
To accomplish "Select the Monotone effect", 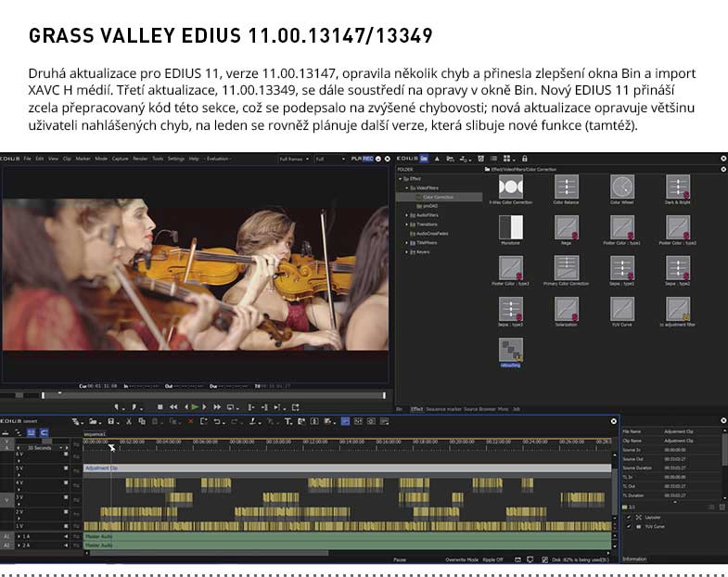I will (511, 230).
